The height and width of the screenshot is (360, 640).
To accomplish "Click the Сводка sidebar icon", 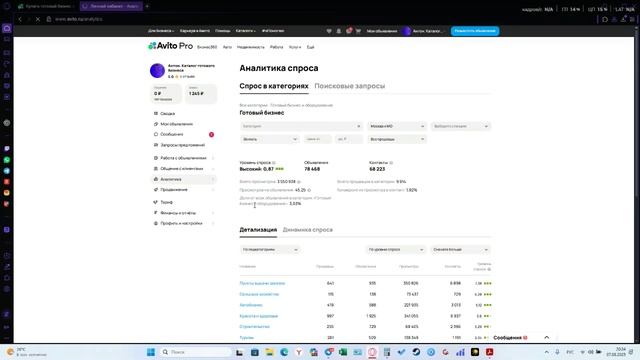I will click(x=156, y=113).
